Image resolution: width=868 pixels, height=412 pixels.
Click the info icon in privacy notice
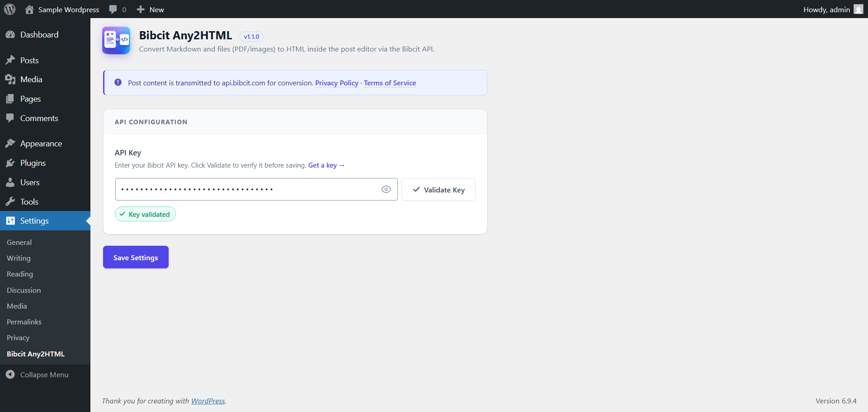(118, 82)
